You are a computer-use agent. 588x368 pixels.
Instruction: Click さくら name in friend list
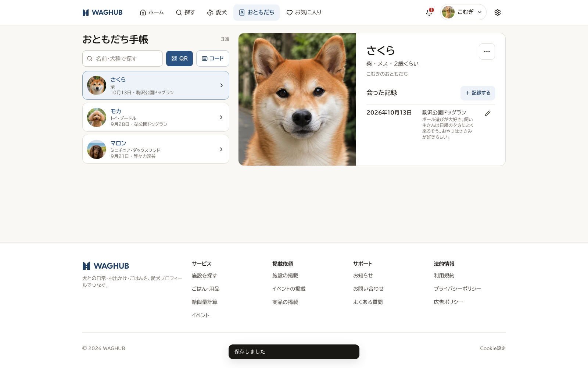point(118,79)
